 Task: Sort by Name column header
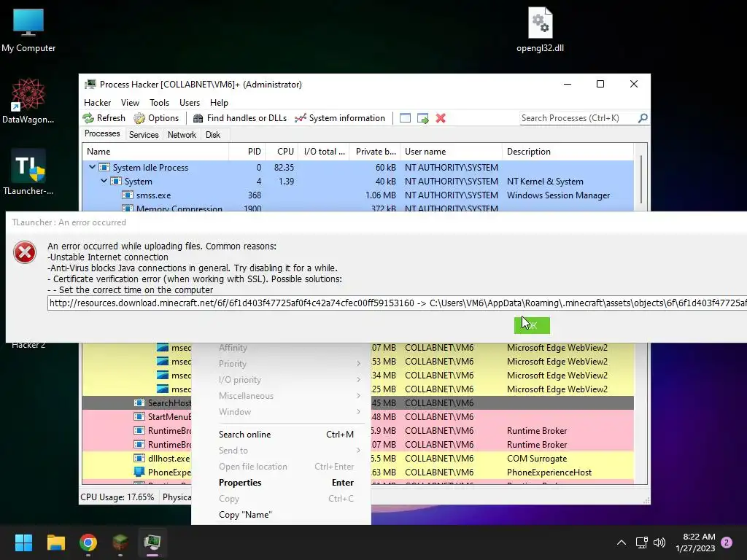click(x=155, y=152)
